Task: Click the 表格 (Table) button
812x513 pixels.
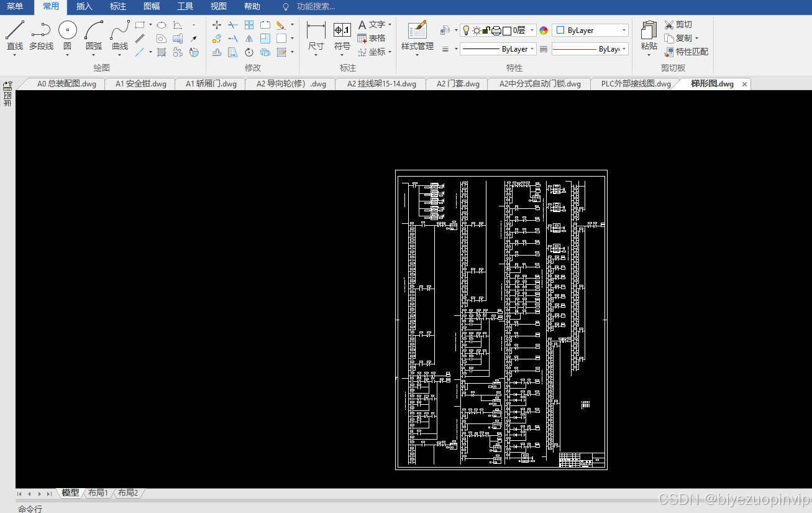Action: (372, 39)
